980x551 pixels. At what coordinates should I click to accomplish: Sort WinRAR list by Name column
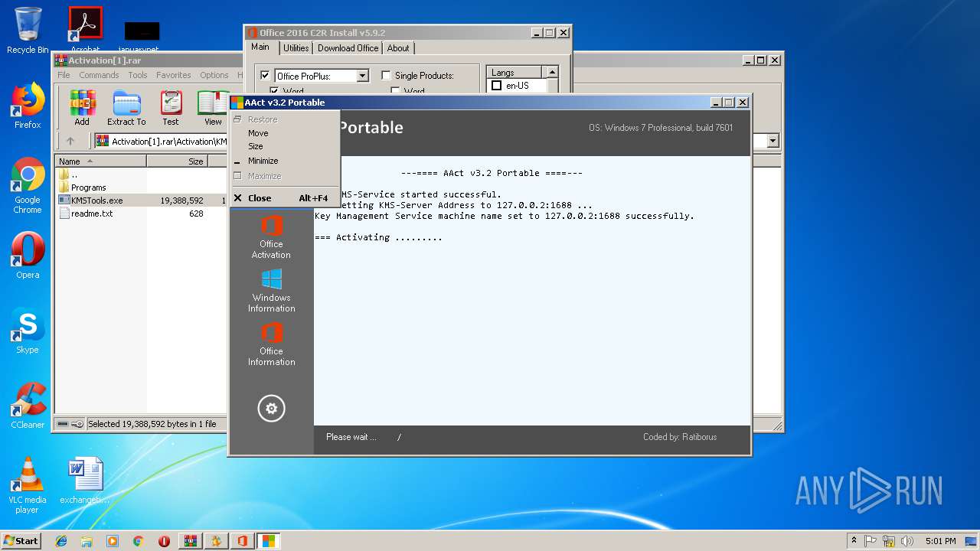(x=101, y=161)
